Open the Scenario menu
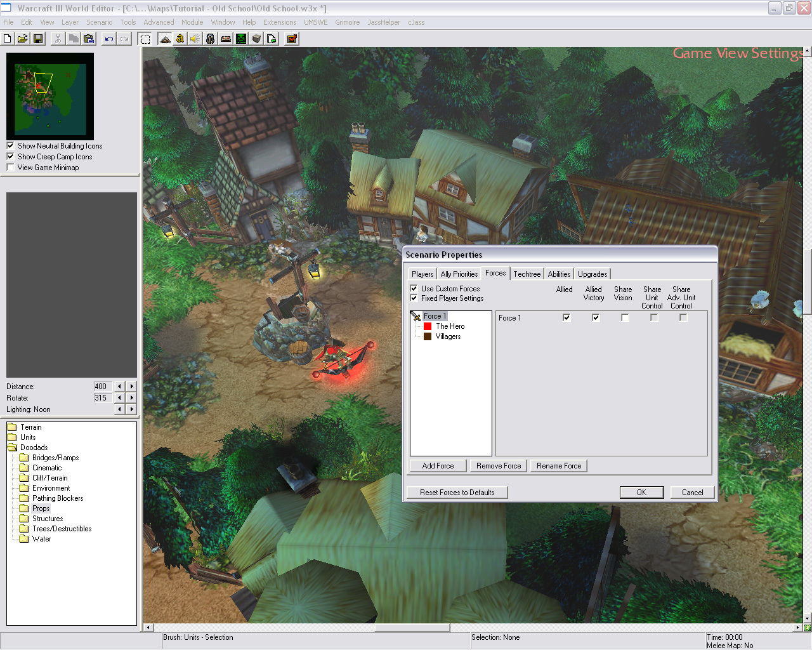 pos(99,22)
